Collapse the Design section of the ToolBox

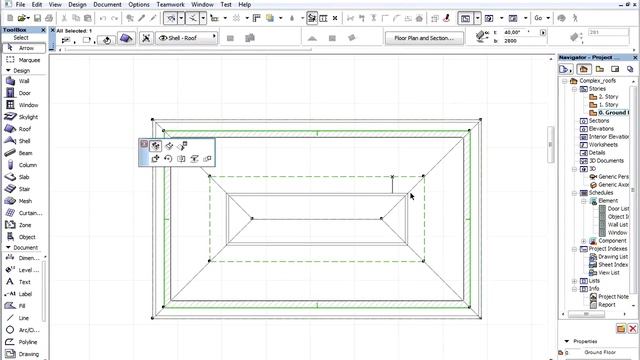pyautogui.click(x=8, y=71)
